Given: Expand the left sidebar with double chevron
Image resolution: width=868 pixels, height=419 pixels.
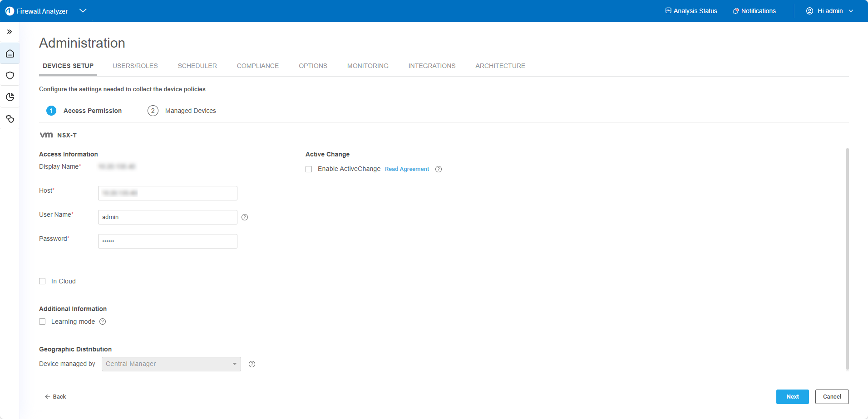Looking at the screenshot, I should point(10,32).
